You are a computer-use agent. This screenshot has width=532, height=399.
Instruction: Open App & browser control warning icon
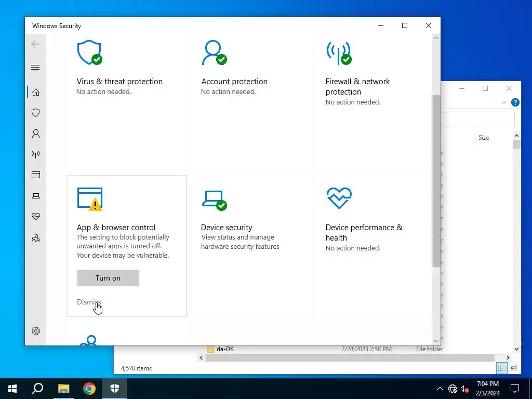click(x=90, y=199)
